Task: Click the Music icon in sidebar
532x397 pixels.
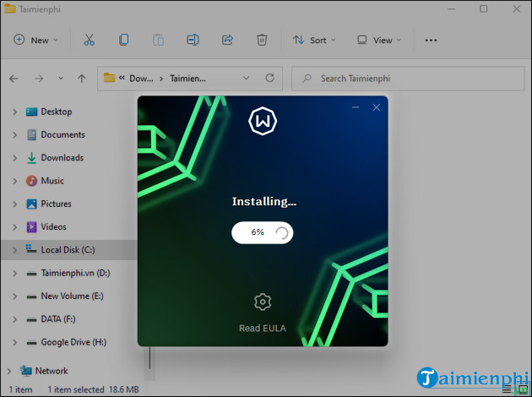Action: pos(31,181)
